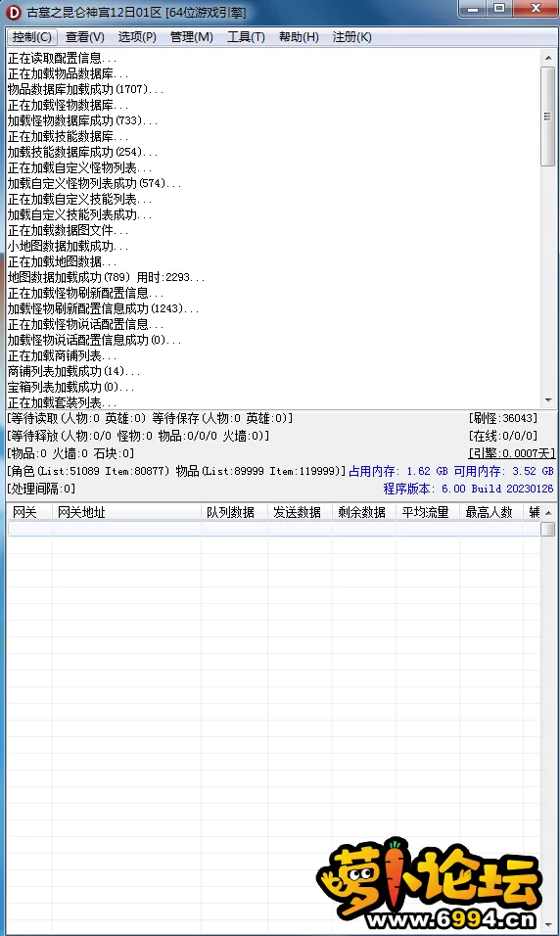
Task: Click the log pane scrollbar thumb
Action: click(x=547, y=117)
